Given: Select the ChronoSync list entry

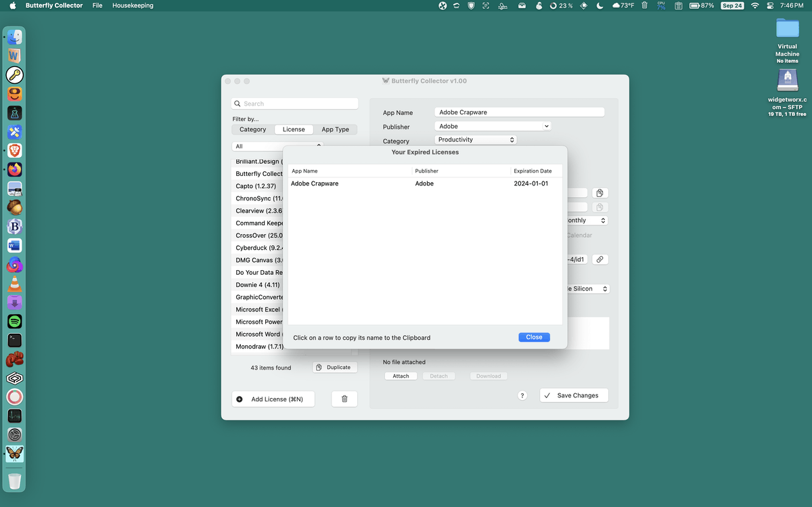Looking at the screenshot, I should (x=257, y=198).
